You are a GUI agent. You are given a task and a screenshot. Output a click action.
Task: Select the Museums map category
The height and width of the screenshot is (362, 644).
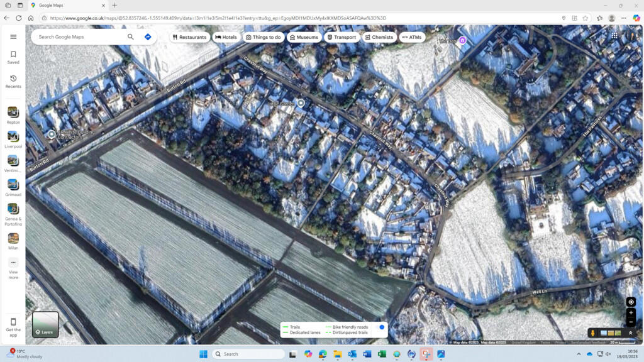tap(304, 37)
